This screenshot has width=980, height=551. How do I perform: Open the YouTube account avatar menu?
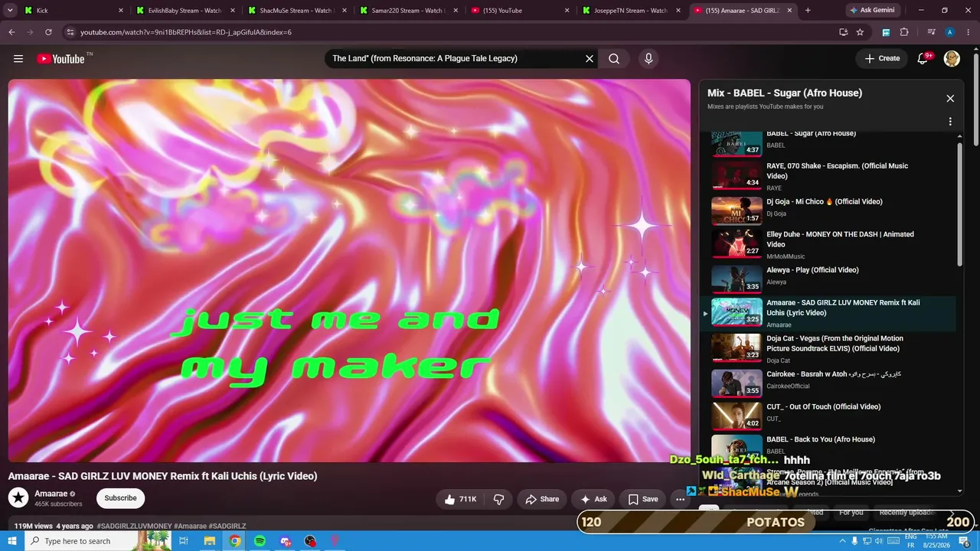[952, 59]
